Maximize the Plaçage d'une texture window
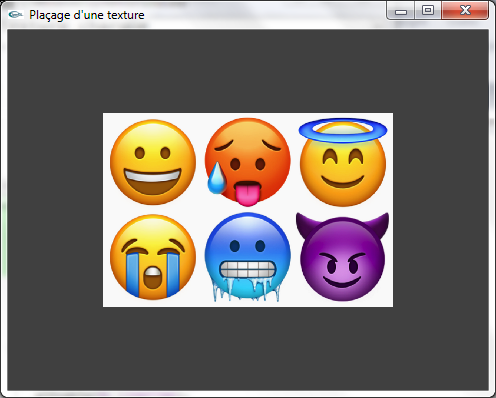The width and height of the screenshot is (496, 398). tap(428, 11)
